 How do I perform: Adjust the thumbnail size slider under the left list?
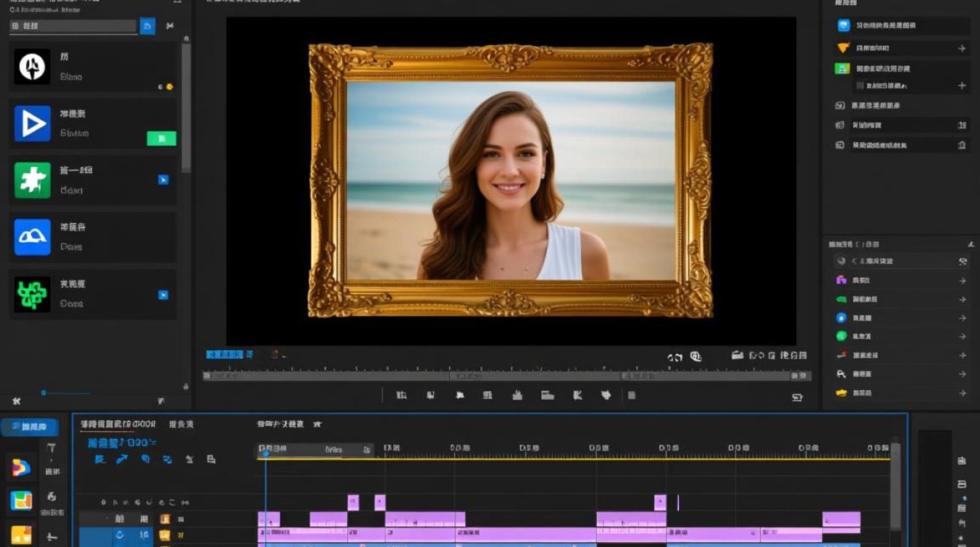tap(44, 392)
